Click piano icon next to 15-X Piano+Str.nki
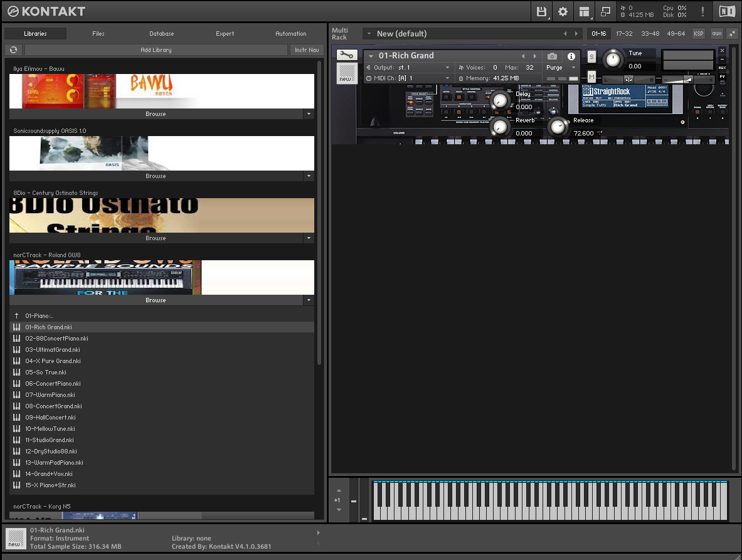742x560 pixels. tap(16, 485)
